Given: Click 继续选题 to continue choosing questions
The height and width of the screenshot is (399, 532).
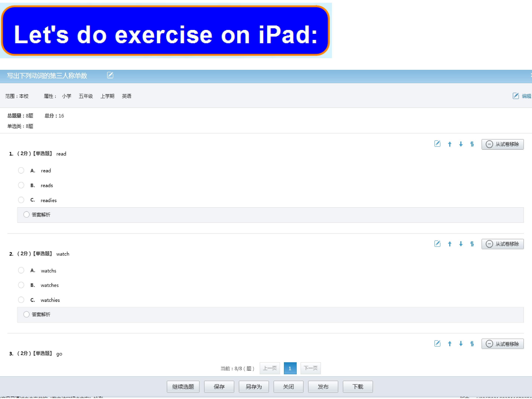Looking at the screenshot, I should pyautogui.click(x=183, y=387).
